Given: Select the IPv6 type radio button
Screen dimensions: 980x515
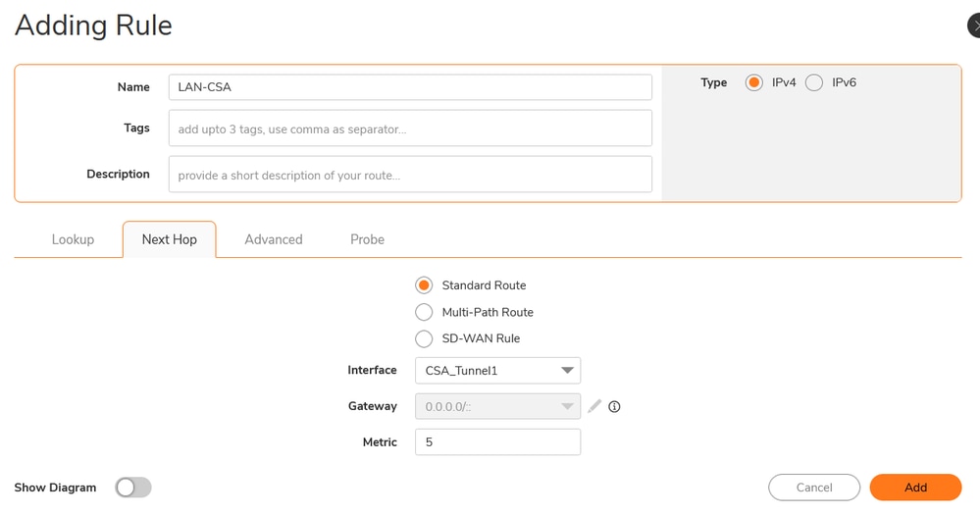Looking at the screenshot, I should tap(814, 83).
